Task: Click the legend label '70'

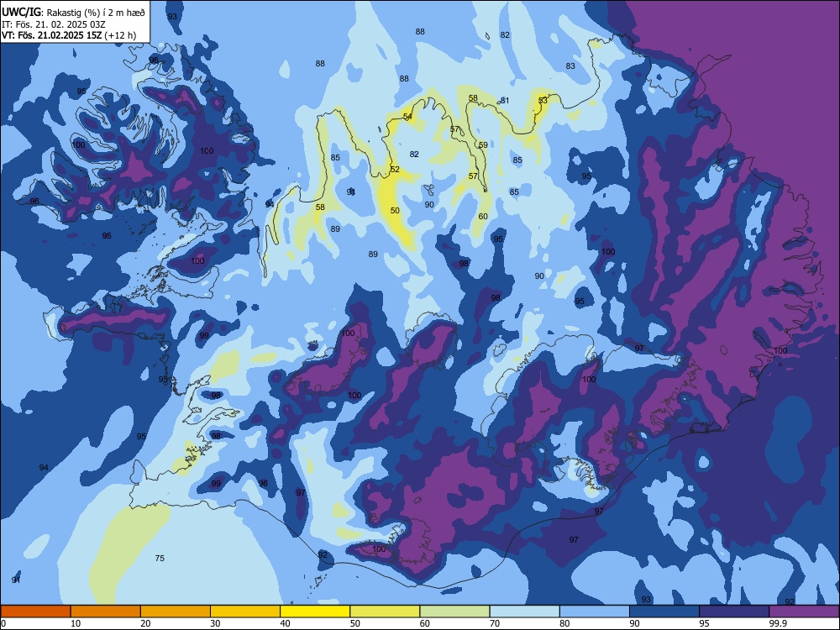Action: [495, 623]
